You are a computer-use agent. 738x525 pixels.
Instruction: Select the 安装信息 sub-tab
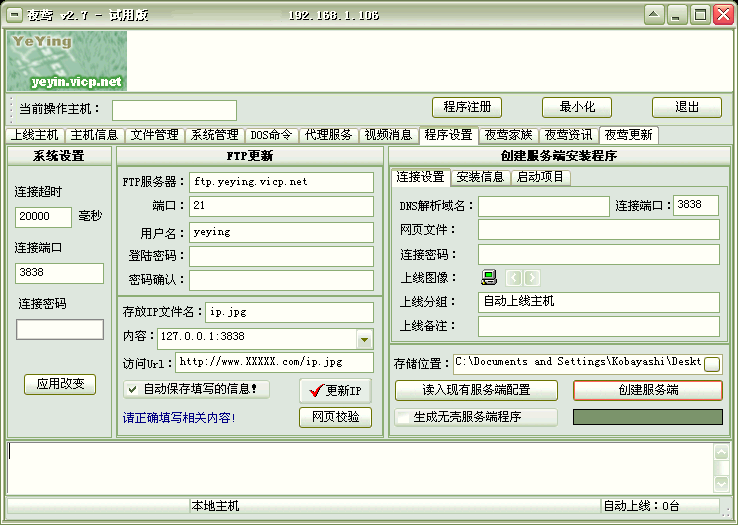tap(480, 177)
